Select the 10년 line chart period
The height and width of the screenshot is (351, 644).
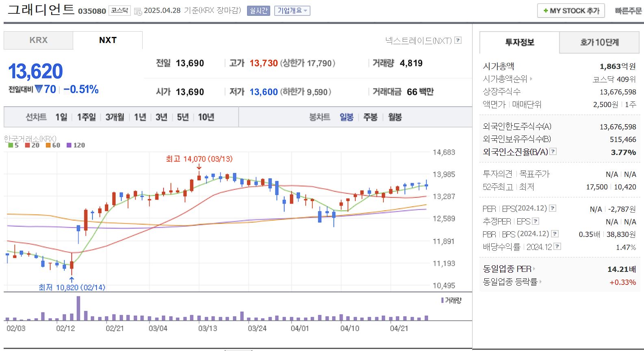pyautogui.click(x=206, y=117)
